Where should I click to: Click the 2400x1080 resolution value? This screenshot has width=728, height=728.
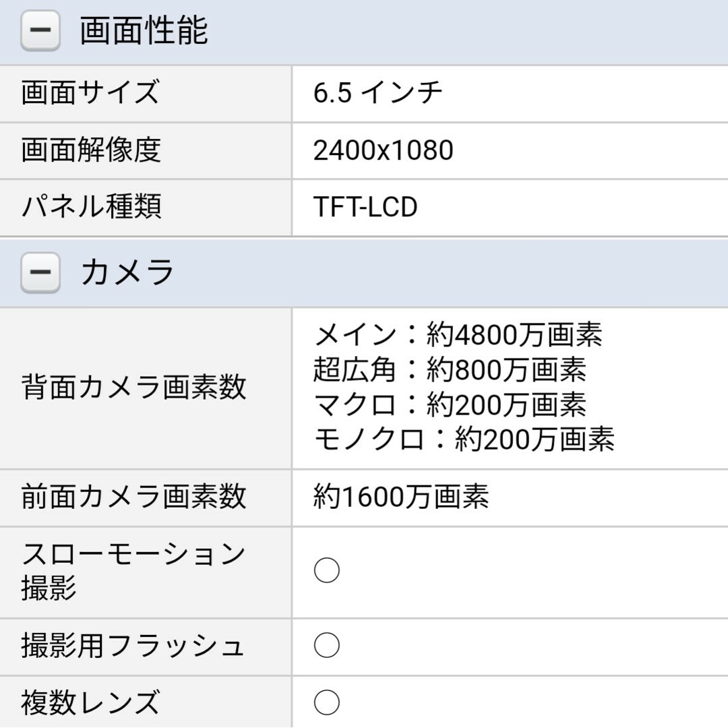point(383,150)
